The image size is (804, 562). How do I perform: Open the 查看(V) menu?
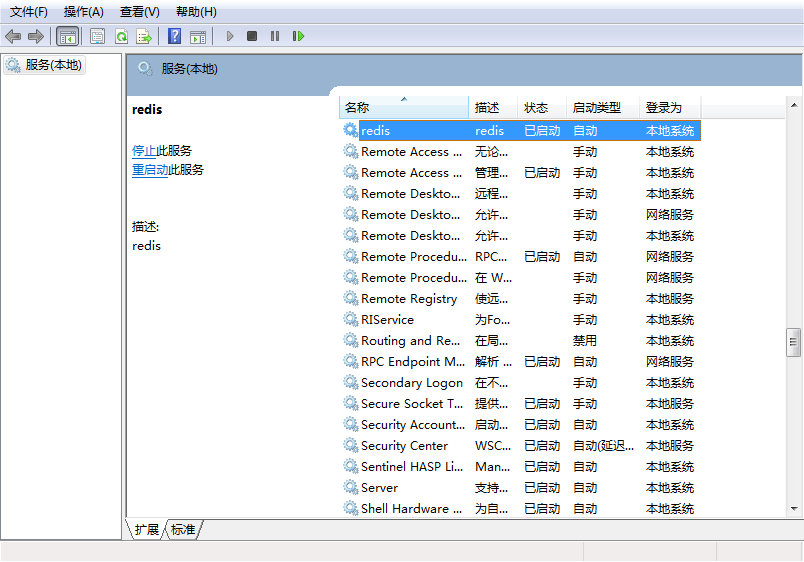[139, 12]
